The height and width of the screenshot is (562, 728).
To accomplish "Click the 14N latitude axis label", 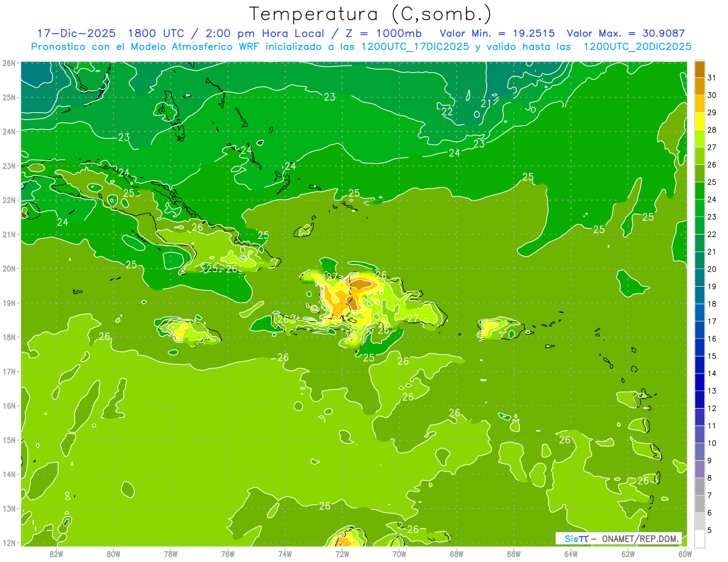I will click(x=9, y=474).
